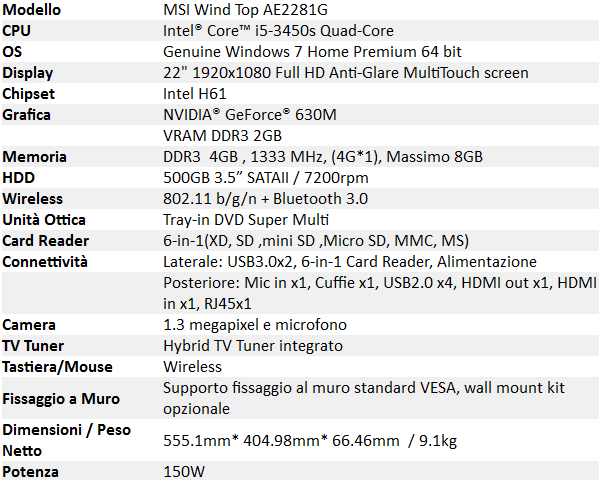This screenshot has height=480, width=599.
Task: Click the Memoria row label
Action: [x=34, y=157]
